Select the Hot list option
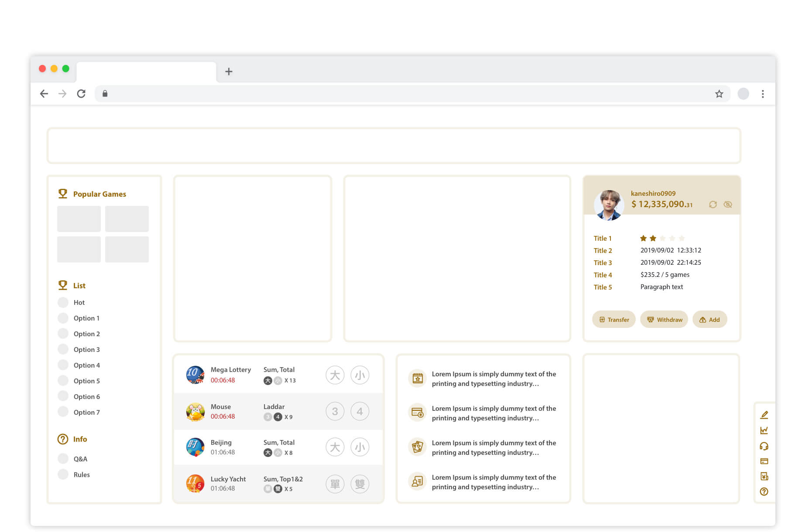Screen dimensions: 809x532 tap(71, 302)
